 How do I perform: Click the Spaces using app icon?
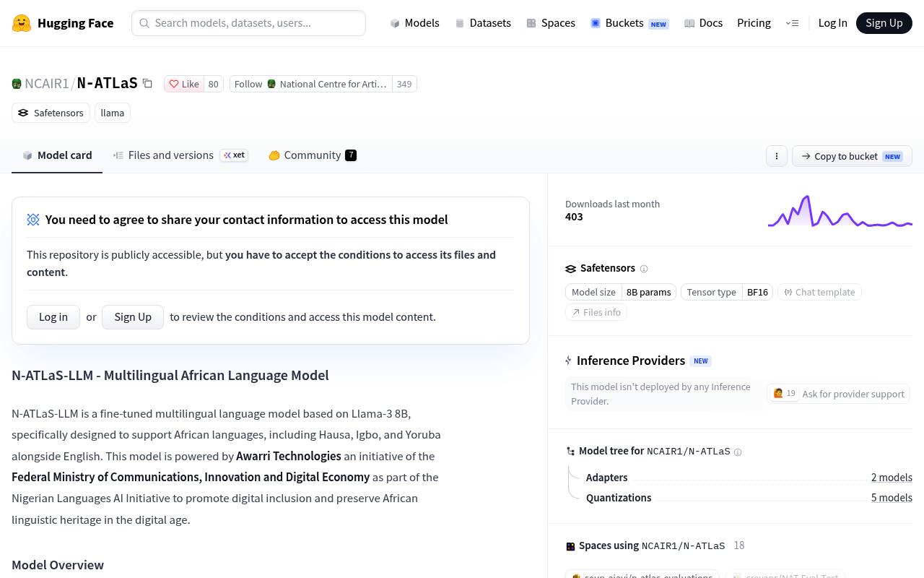coord(570,546)
